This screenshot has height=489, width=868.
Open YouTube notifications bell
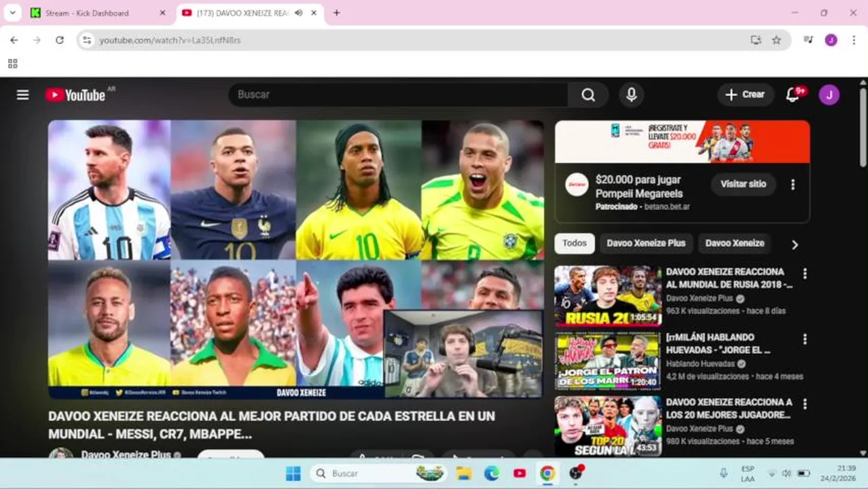793,95
